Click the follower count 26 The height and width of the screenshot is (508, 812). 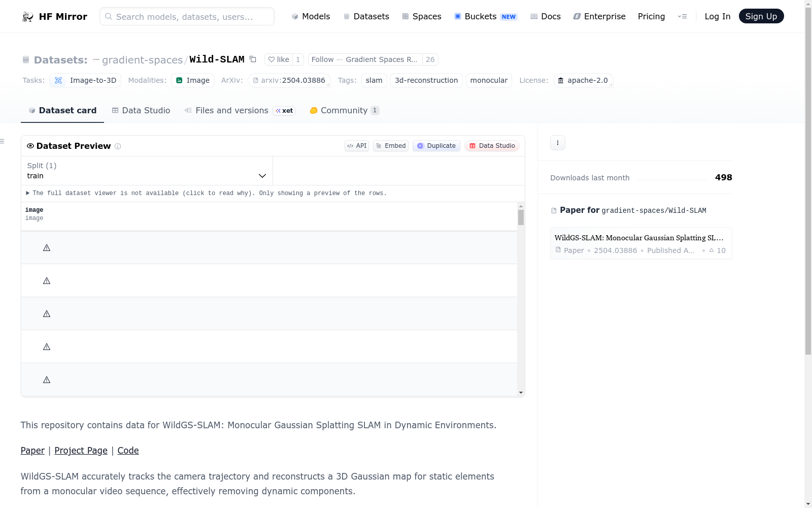click(430, 59)
